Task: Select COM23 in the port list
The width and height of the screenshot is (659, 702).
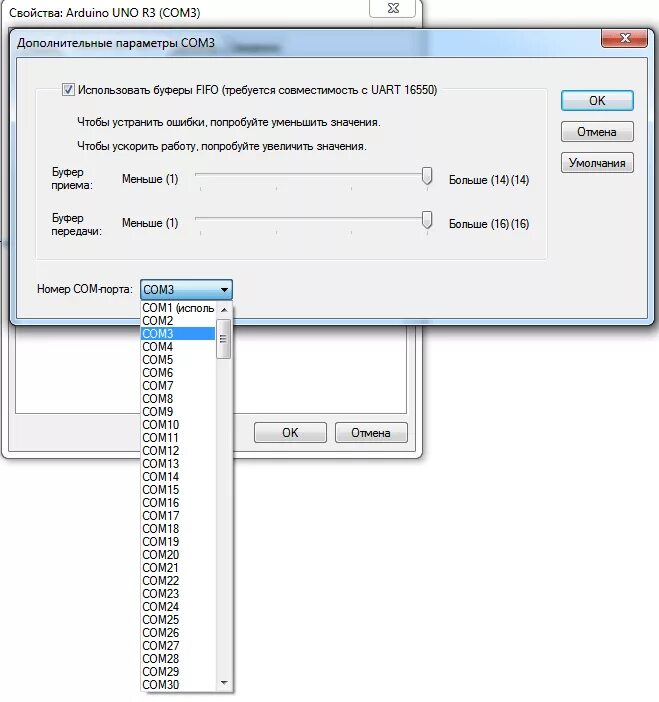Action: point(178,594)
